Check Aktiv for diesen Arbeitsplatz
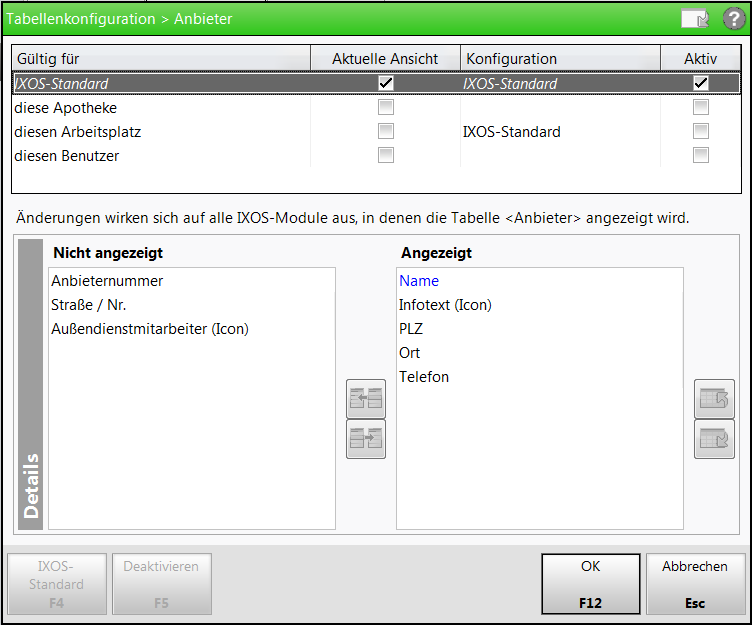The width and height of the screenshot is (752, 625). pos(701,131)
